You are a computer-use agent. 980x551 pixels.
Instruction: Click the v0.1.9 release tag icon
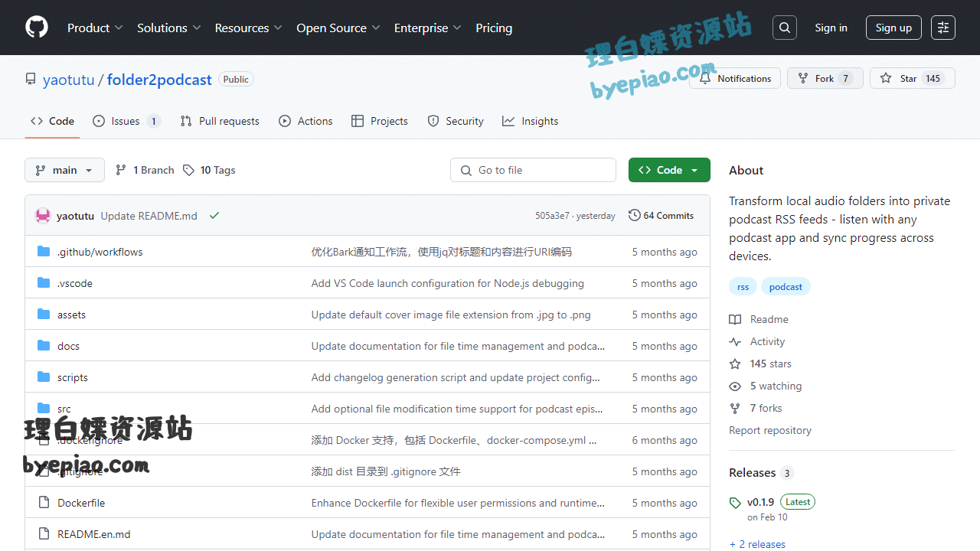735,503
